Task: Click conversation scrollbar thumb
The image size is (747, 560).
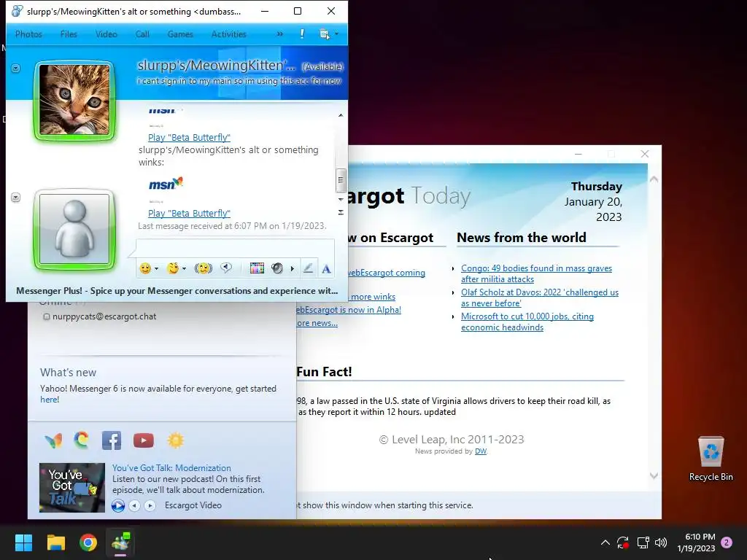Action: (x=340, y=180)
